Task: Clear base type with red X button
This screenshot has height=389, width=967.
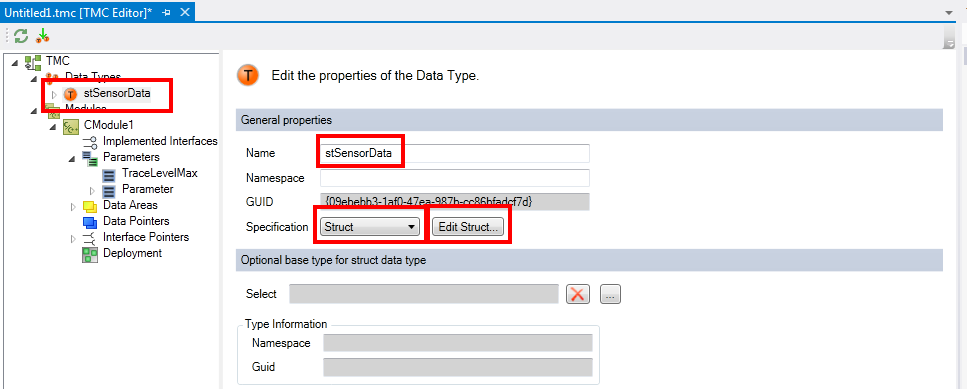Action: click(x=578, y=295)
